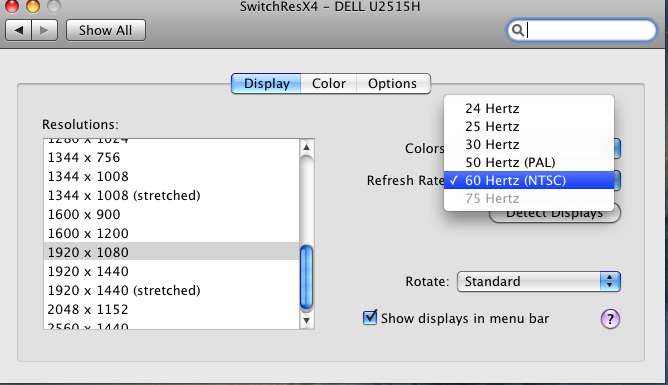Open the Rotate dropdown showing Standard
This screenshot has width=668, height=385.
click(x=538, y=282)
